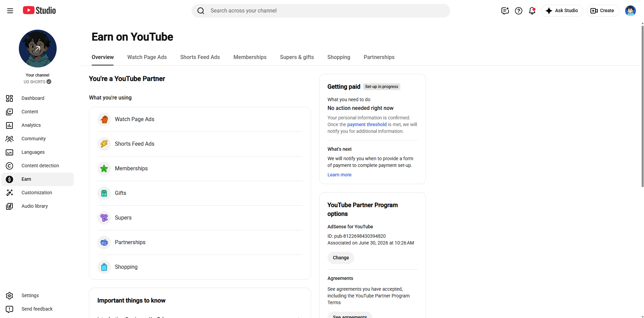
Task: Open the notifications bell
Action: point(532,11)
